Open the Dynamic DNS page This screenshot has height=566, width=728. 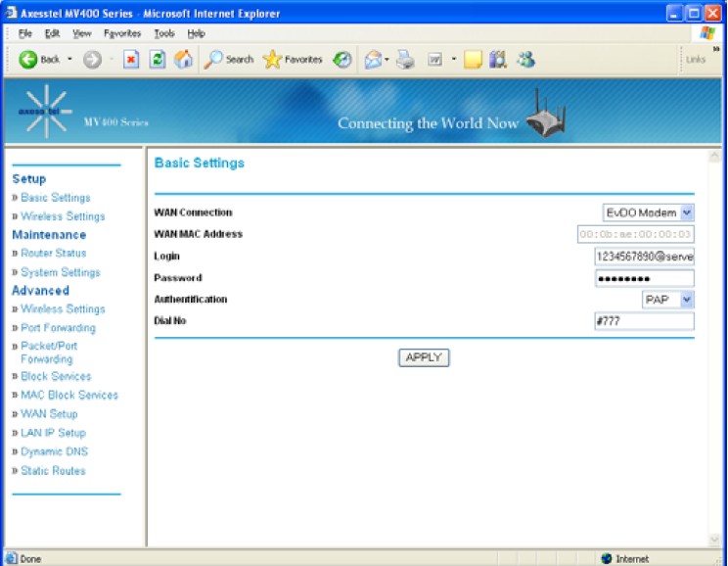tap(54, 451)
